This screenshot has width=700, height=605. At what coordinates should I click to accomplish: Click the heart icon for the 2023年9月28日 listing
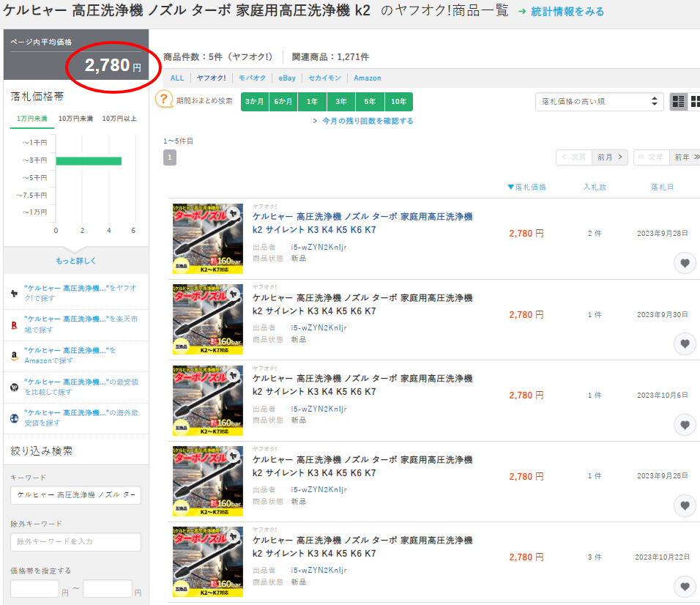[685, 263]
